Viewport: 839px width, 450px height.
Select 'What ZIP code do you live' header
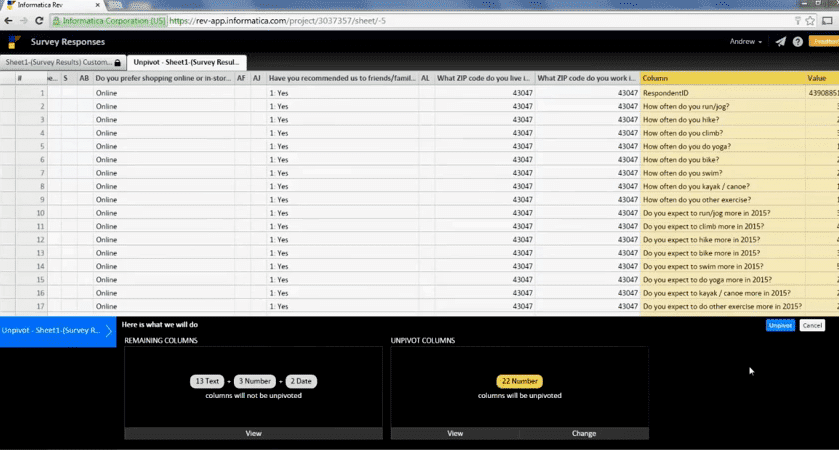(484, 78)
